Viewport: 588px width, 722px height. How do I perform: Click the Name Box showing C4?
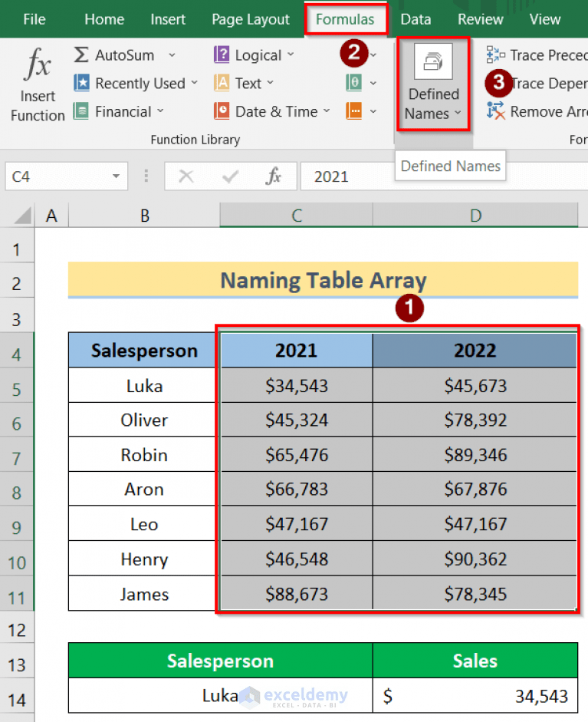[66, 176]
